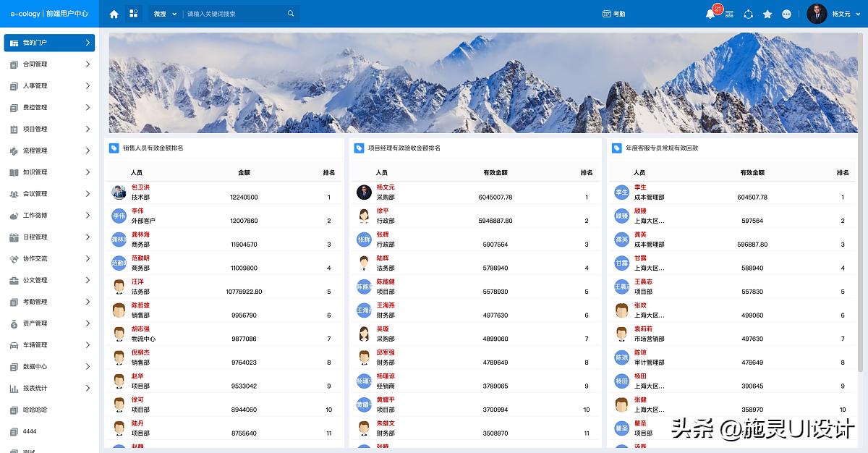Viewport: 868px width, 453px height.
Task: Go to the home page icon
Action: click(x=114, y=14)
